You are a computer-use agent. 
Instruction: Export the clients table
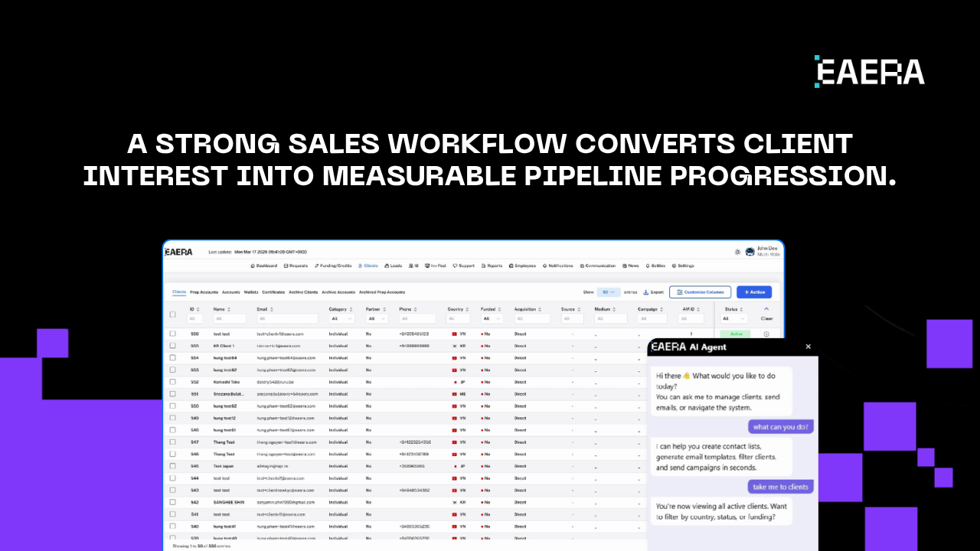653,292
